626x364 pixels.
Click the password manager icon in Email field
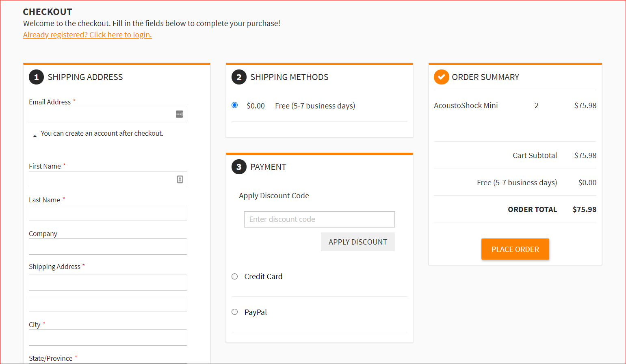tap(179, 115)
